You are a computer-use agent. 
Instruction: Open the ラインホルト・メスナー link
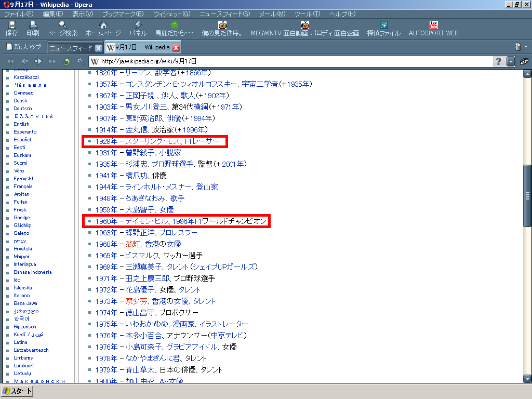(x=158, y=187)
